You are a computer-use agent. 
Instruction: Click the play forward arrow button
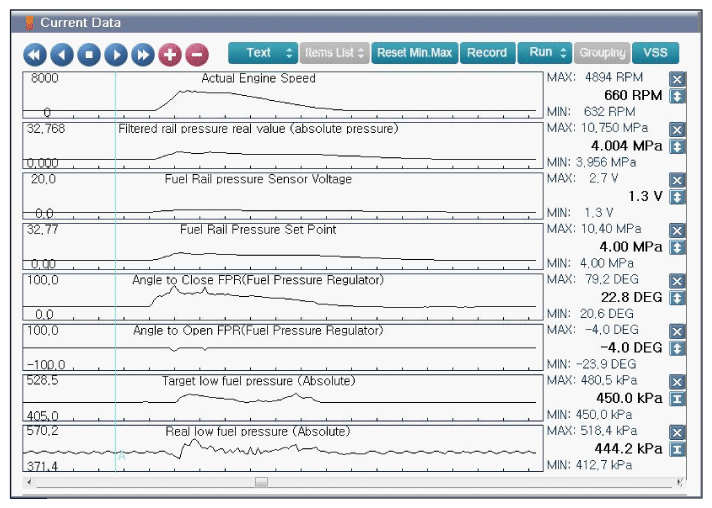point(116,55)
